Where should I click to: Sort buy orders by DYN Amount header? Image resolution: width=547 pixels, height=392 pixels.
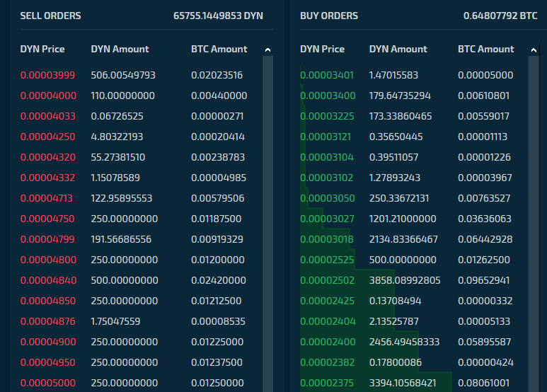tap(398, 49)
